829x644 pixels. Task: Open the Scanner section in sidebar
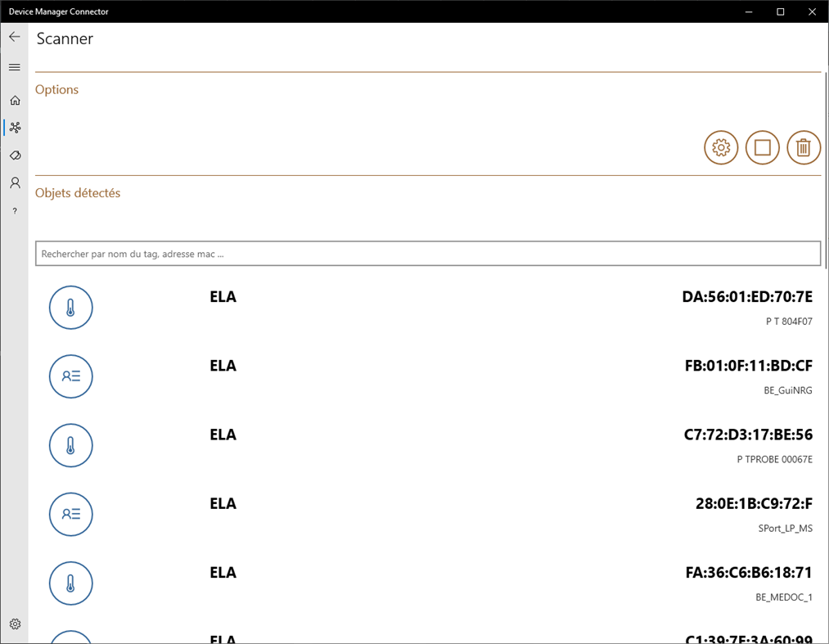[16, 128]
